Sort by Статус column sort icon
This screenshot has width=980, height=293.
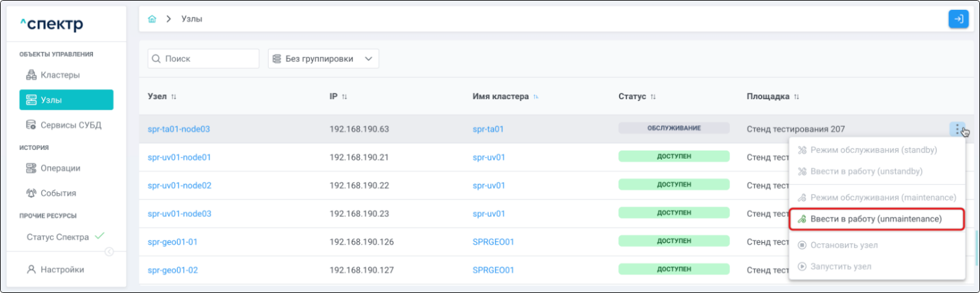click(x=653, y=97)
